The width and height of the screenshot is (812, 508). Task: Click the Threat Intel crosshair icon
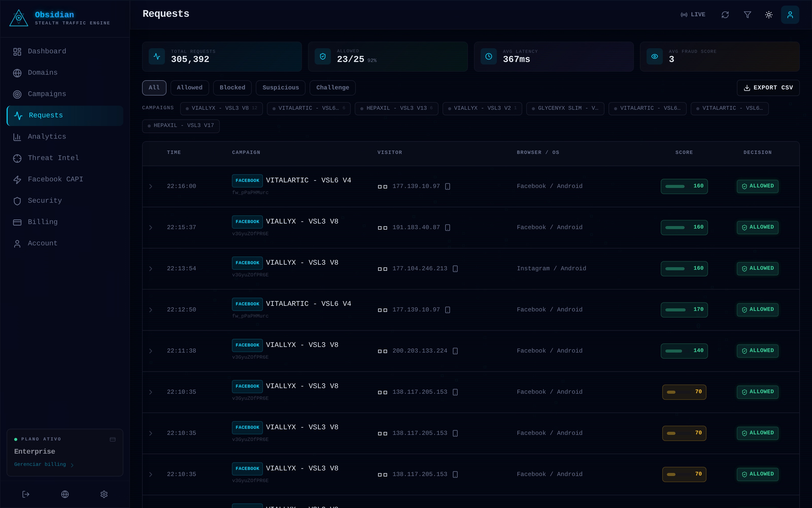(17, 158)
